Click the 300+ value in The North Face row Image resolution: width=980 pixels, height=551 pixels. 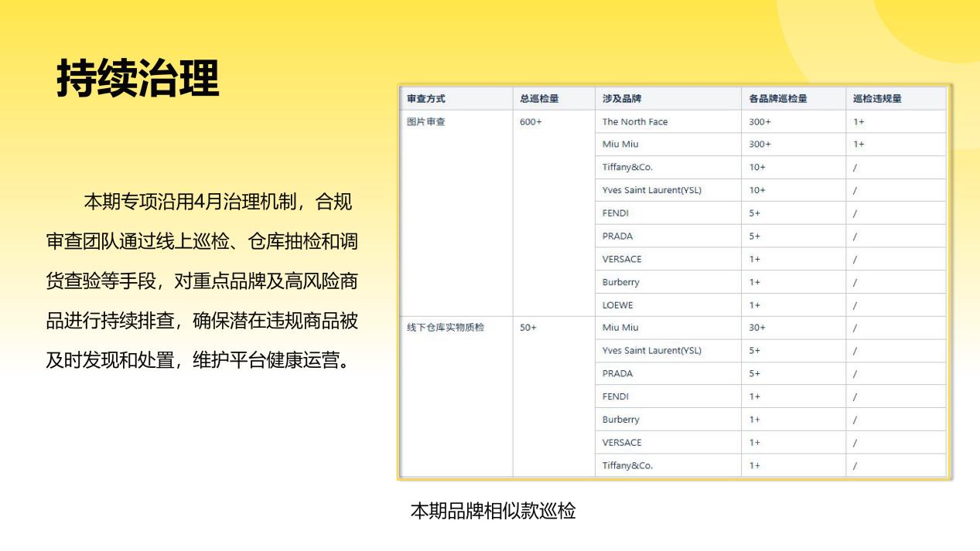760,121
